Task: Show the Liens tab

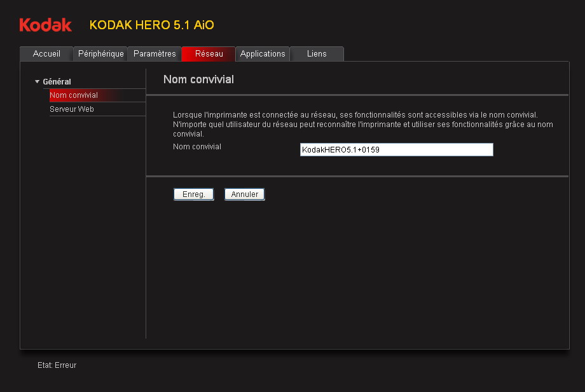Action: (317, 54)
